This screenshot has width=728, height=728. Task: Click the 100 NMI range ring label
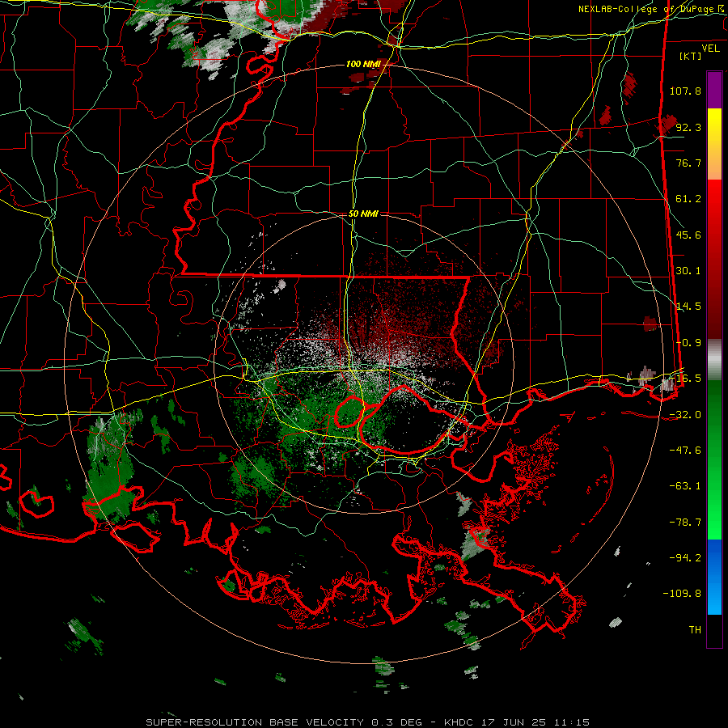tap(363, 64)
